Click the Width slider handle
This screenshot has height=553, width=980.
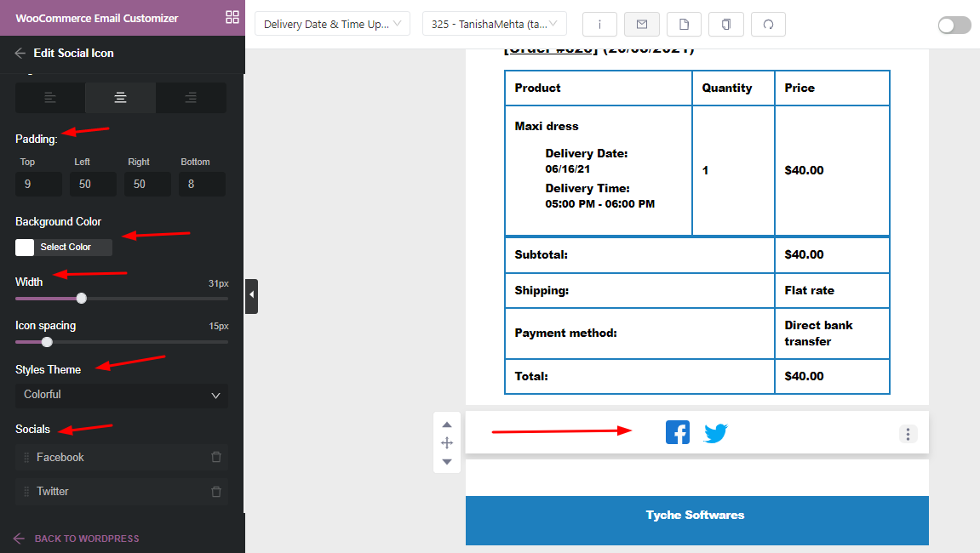point(81,299)
